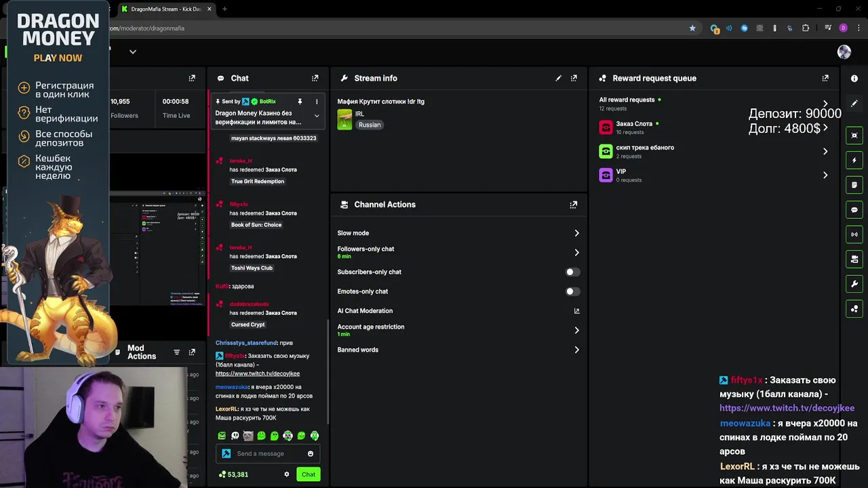Viewport: 868px width, 488px height.
Task: Open AI Chat Moderation external link
Action: pos(577,311)
